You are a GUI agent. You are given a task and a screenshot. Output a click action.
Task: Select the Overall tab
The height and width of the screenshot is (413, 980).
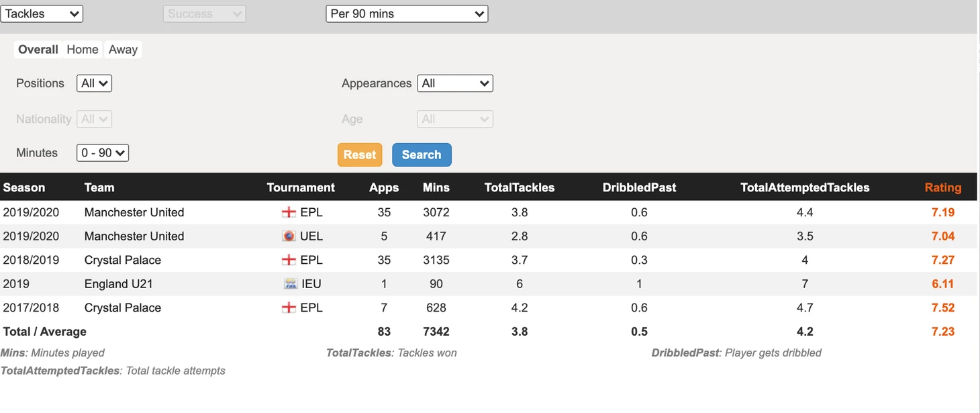click(38, 50)
